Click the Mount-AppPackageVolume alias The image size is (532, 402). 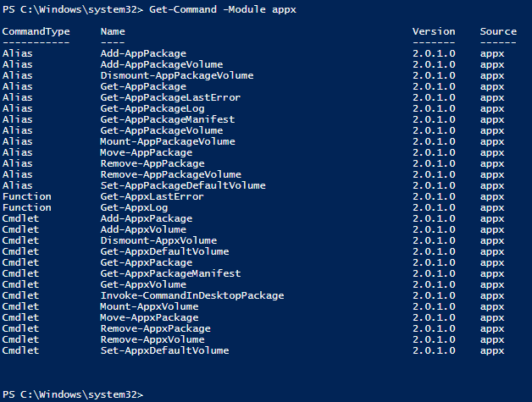pos(168,141)
